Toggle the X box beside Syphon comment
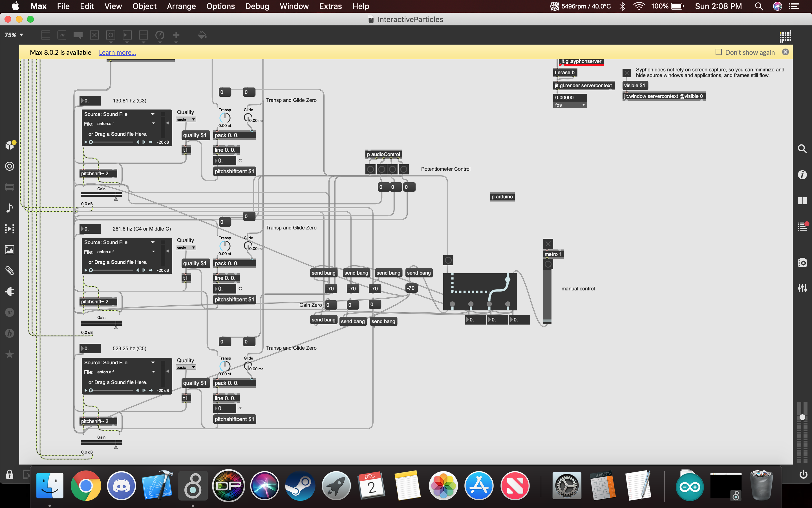 click(x=627, y=73)
